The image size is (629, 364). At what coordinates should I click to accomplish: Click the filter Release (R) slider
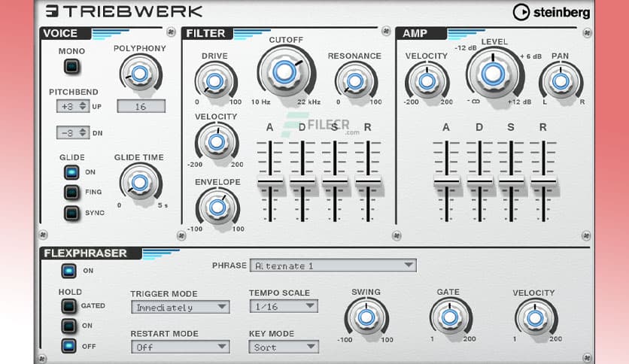368,181
